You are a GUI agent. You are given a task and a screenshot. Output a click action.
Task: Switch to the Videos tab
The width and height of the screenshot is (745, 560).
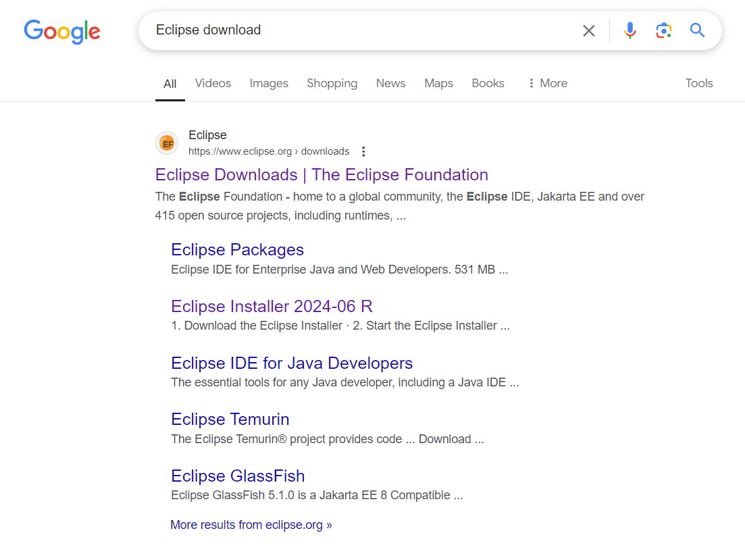[x=213, y=83]
